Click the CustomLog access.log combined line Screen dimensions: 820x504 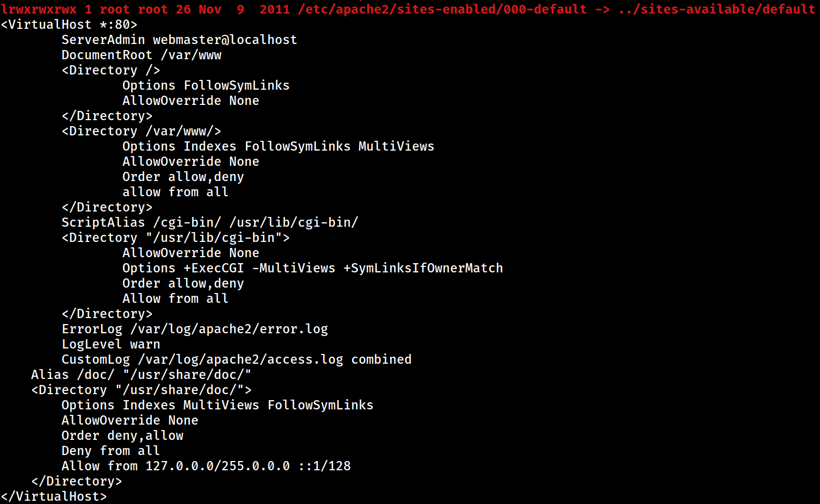[x=237, y=359]
